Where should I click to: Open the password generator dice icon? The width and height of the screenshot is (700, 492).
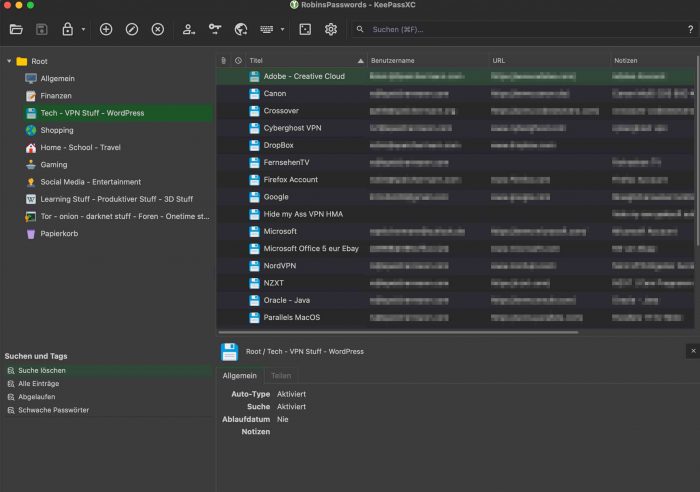pyautogui.click(x=305, y=30)
